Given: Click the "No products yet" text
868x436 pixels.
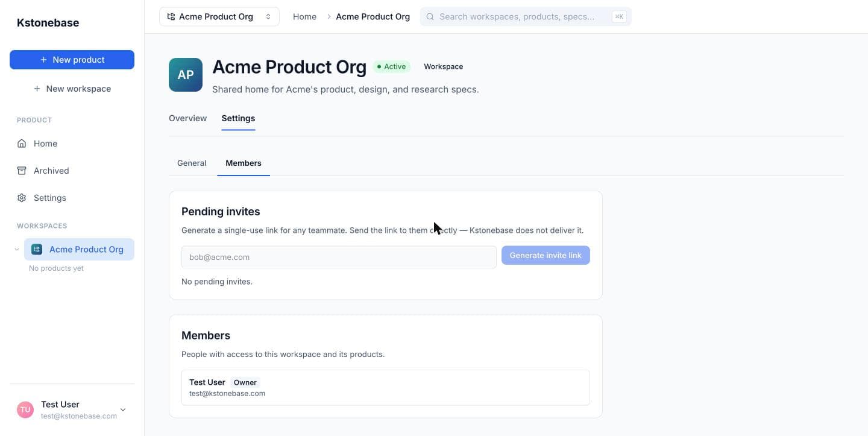Looking at the screenshot, I should point(56,268).
